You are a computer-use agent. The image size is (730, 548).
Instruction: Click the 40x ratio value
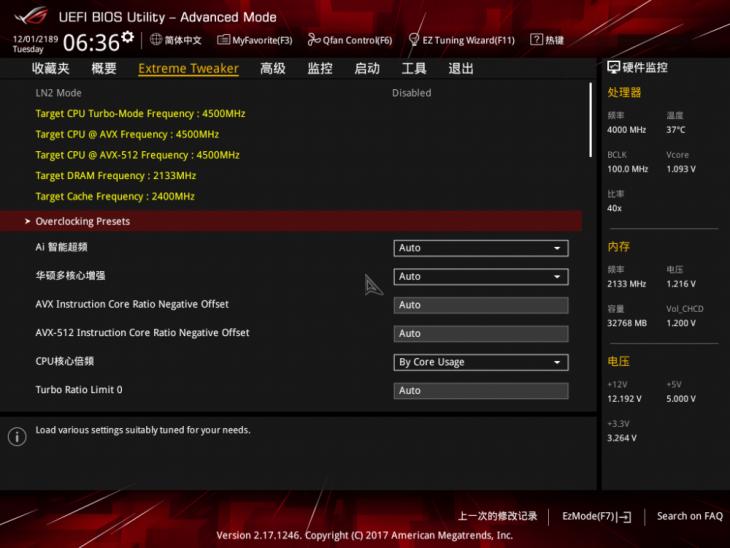pos(614,208)
